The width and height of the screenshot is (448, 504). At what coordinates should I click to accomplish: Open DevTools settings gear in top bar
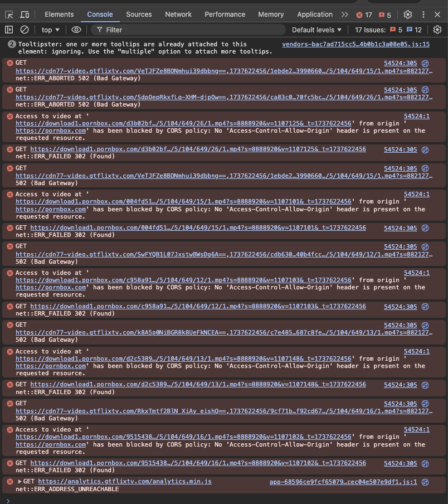(408, 14)
